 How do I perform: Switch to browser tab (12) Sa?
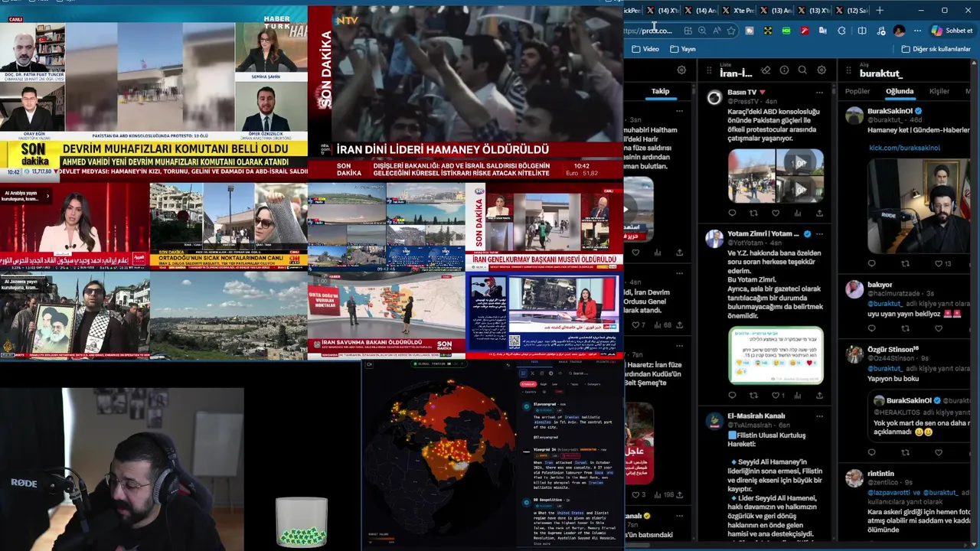[851, 11]
